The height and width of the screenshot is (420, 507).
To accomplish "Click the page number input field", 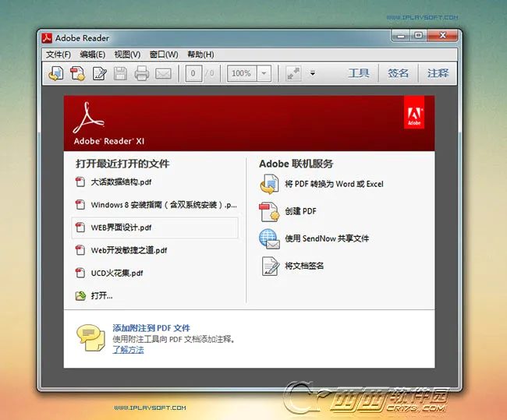I will coord(193,73).
